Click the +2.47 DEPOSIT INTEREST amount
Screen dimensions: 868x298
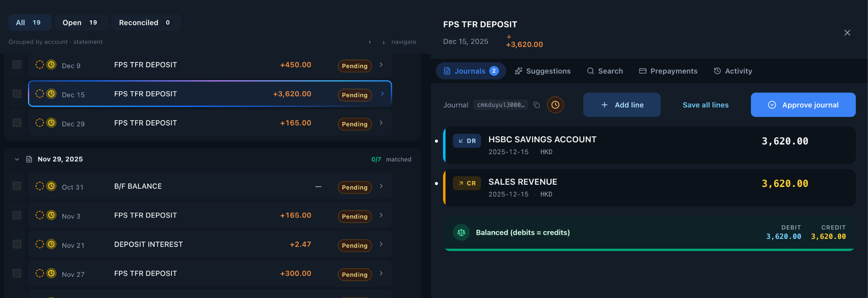tap(300, 244)
